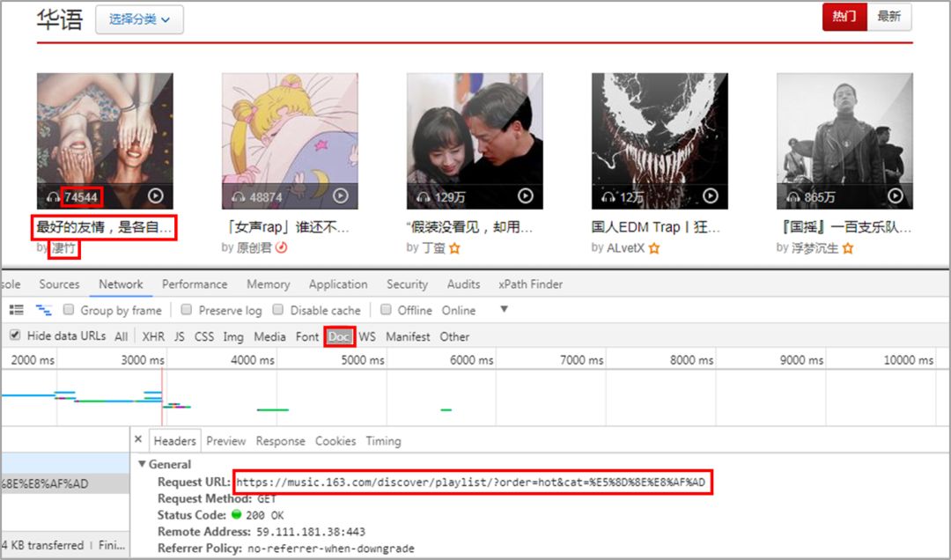Switch to the Preview detail tab
Viewport: 951px width, 560px height.
pos(225,441)
